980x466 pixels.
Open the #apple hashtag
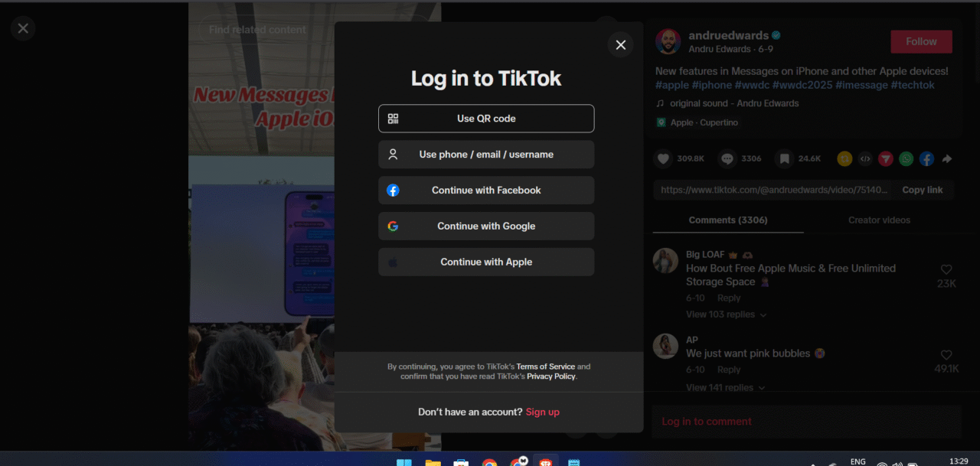672,85
